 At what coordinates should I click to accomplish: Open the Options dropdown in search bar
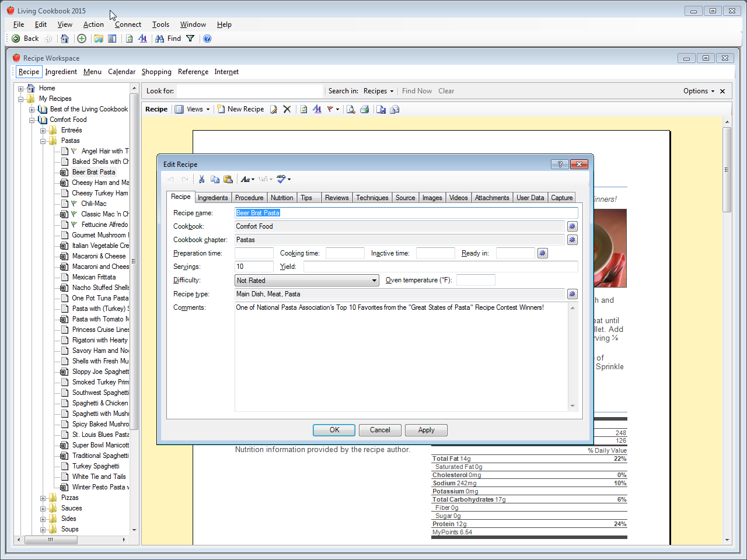tap(699, 91)
